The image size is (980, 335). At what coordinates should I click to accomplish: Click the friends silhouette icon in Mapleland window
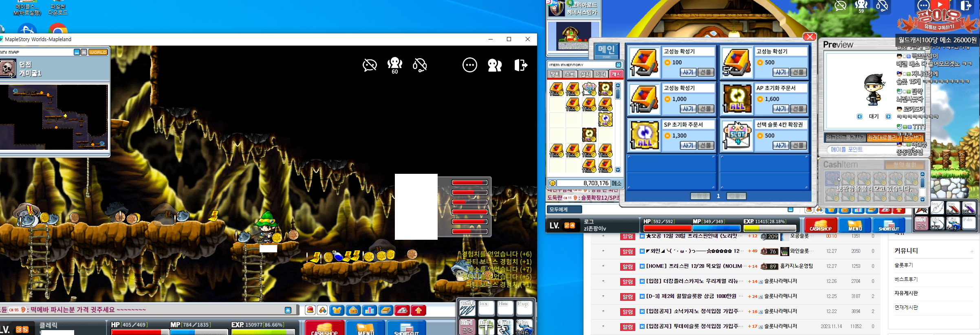495,65
